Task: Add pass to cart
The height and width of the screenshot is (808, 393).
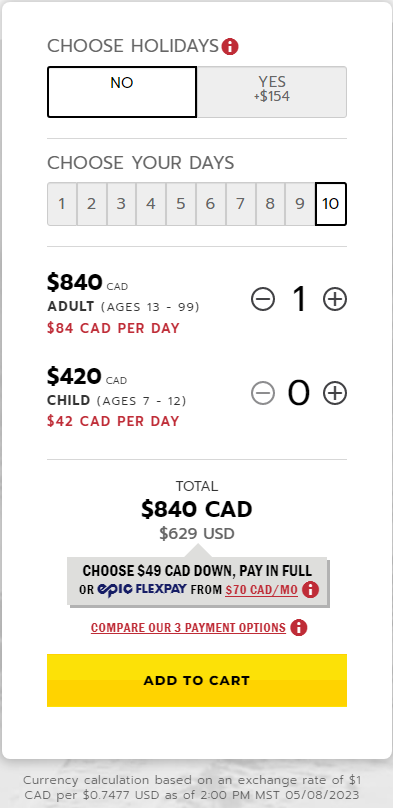Action: tap(197, 680)
